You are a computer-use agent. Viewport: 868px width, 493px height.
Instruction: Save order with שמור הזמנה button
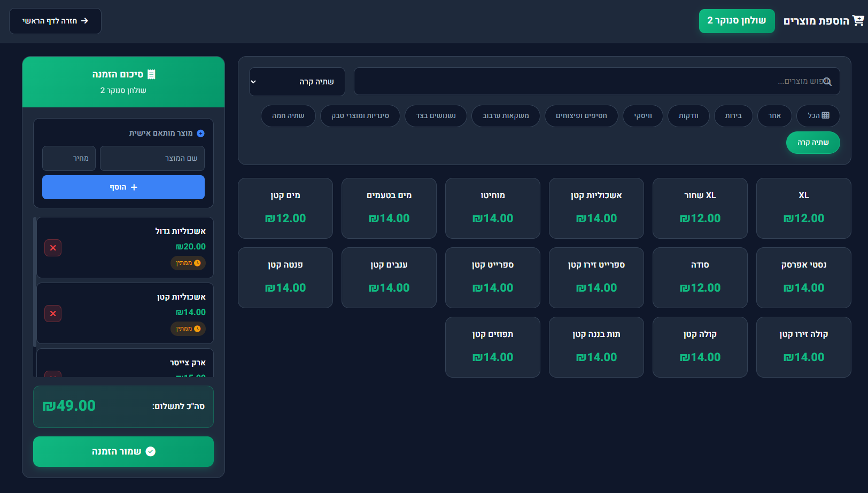123,451
